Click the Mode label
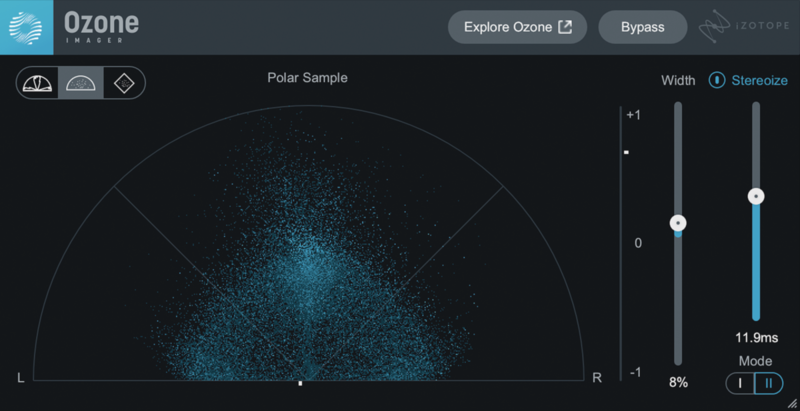800x411 pixels. [756, 361]
